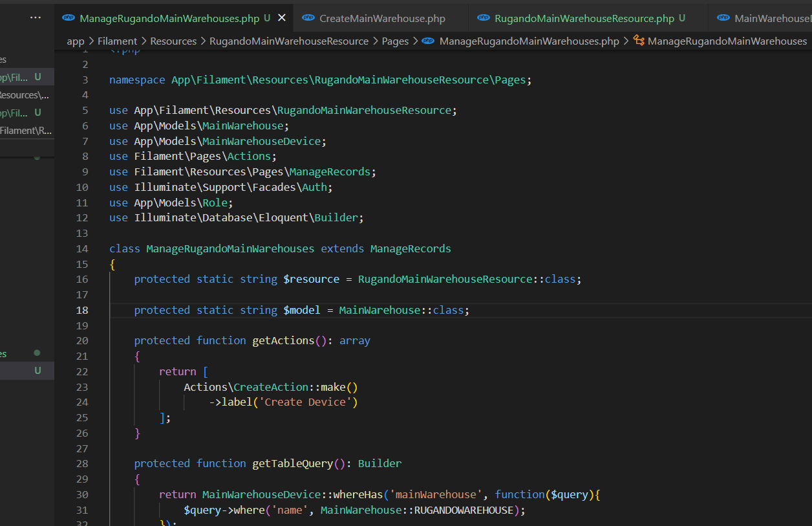Click PHP file icon in breadcrumb path
Image resolution: width=812 pixels, height=526 pixels.
point(428,41)
